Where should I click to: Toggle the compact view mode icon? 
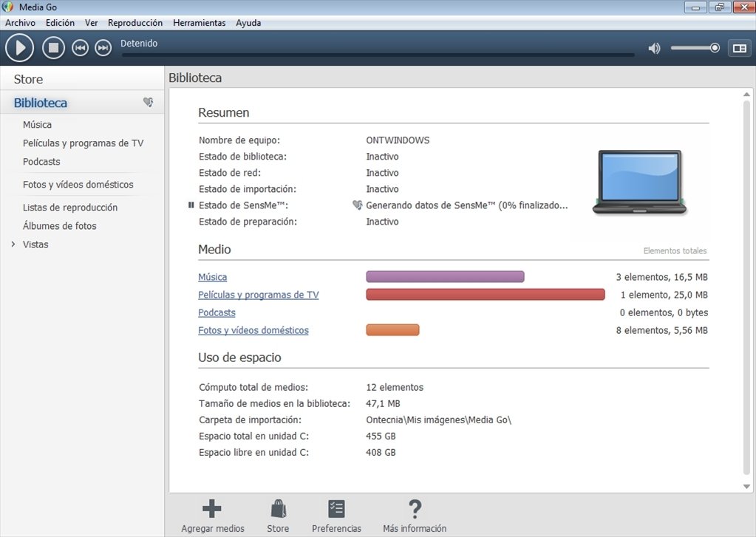tap(740, 48)
